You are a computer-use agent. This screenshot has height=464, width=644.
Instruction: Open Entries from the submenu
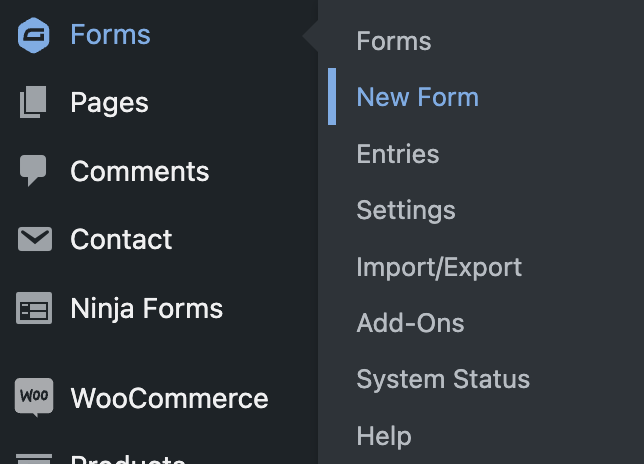pyautogui.click(x=398, y=154)
